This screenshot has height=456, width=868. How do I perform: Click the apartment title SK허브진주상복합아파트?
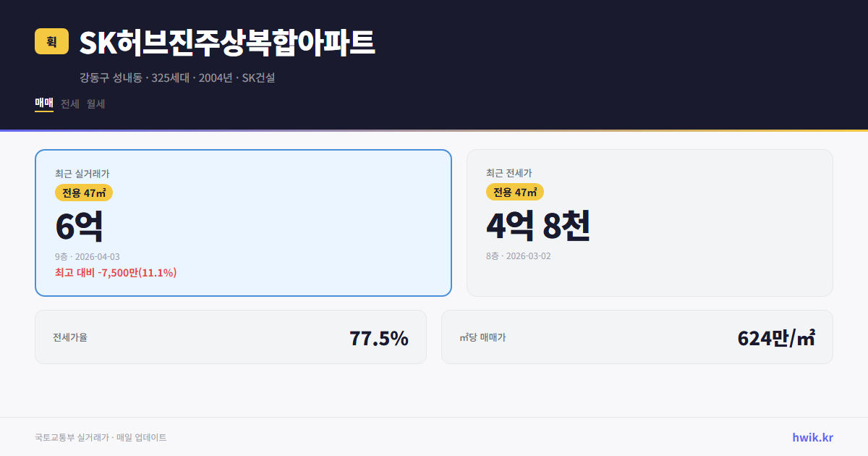click(226, 43)
